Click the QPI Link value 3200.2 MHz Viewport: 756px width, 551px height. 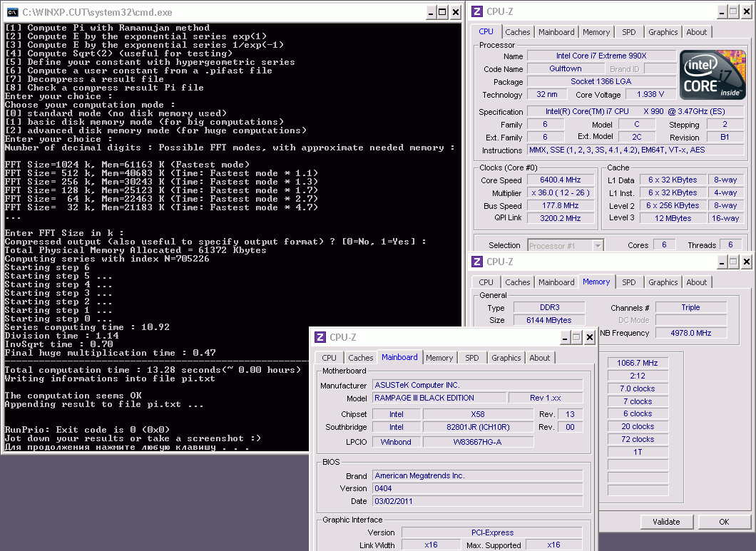[x=561, y=218]
